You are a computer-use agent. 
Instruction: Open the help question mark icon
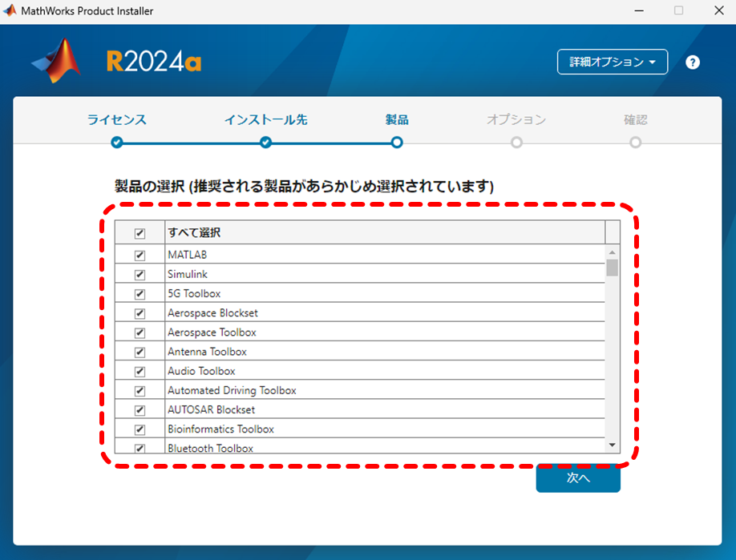click(x=693, y=62)
